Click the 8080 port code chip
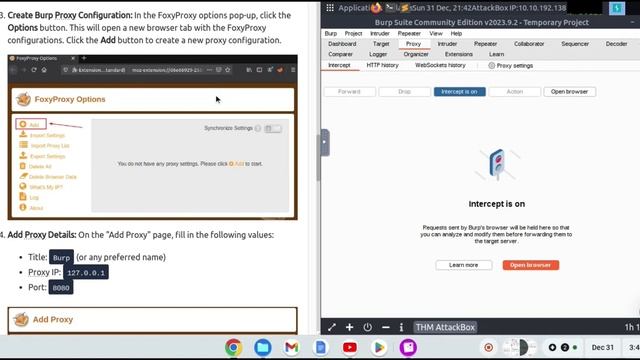The width and height of the screenshot is (640, 360). 61,288
